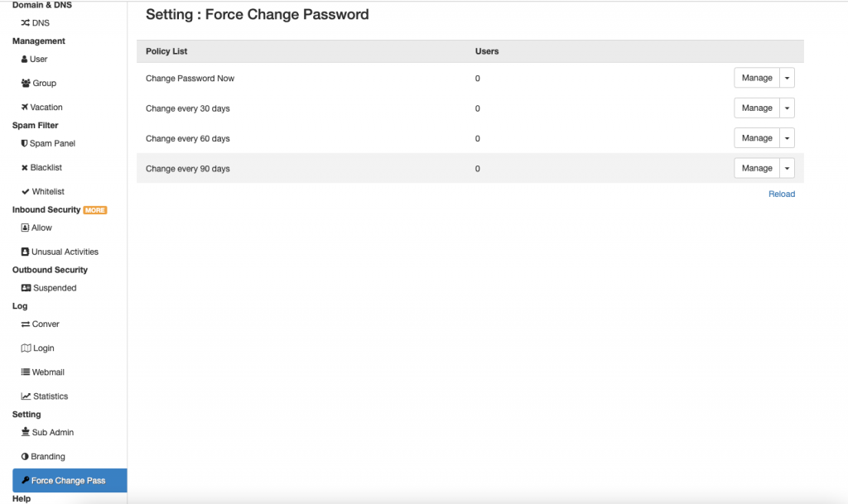This screenshot has height=504, width=848.
Task: Select the Spam Panel shield icon
Action: tap(25, 143)
